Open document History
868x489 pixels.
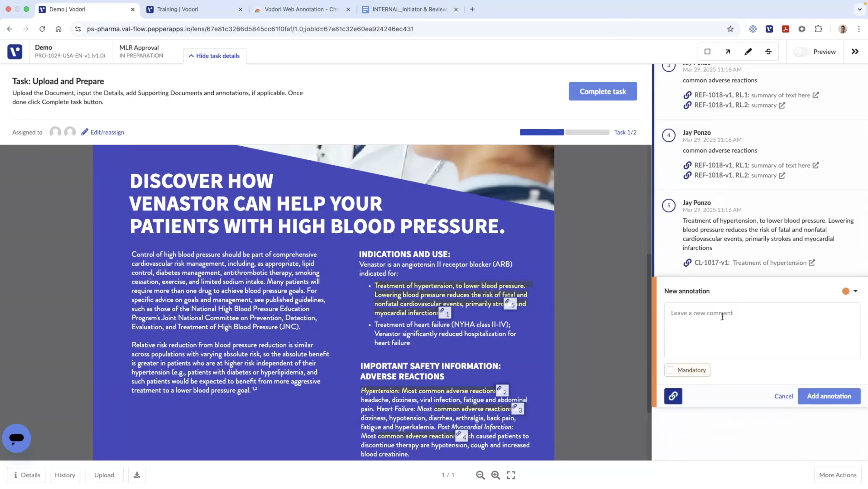pyautogui.click(x=65, y=475)
